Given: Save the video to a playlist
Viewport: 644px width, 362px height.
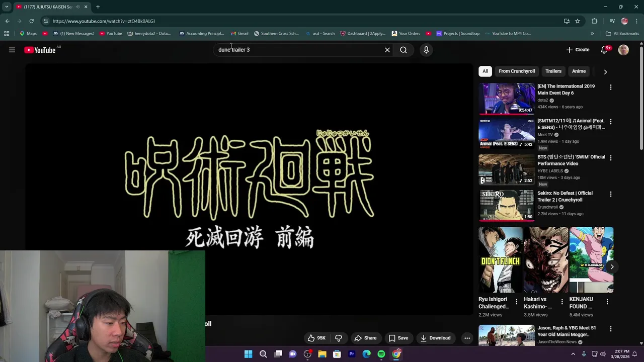Looking at the screenshot, I should click(398, 338).
